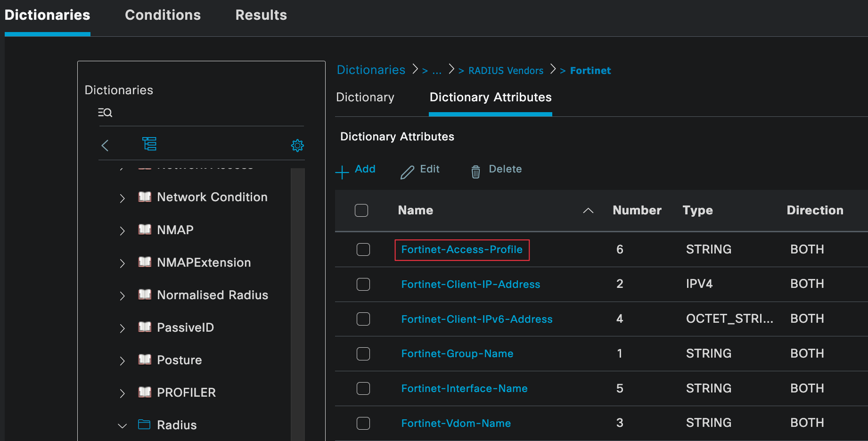Click the tree view icon in Dictionaries panel
This screenshot has width=868, height=441.
click(149, 144)
